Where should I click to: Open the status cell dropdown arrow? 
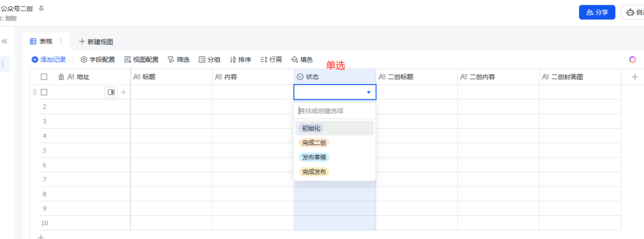(x=369, y=92)
